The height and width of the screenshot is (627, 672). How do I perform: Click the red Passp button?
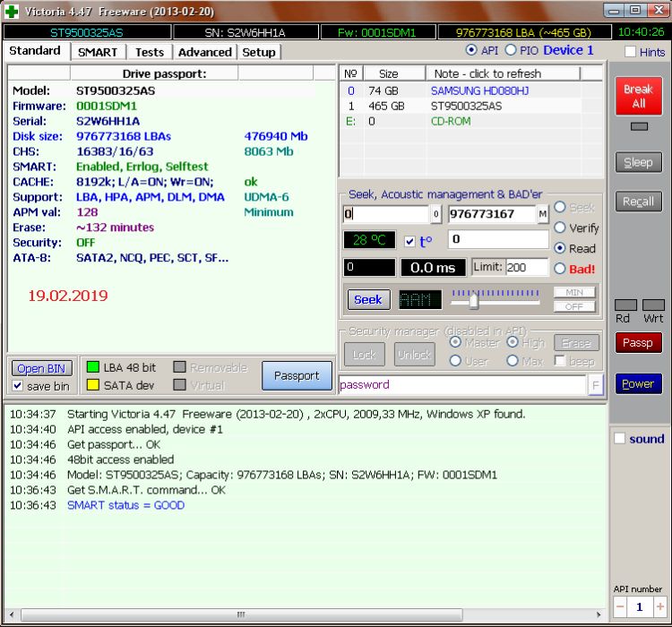(x=639, y=342)
